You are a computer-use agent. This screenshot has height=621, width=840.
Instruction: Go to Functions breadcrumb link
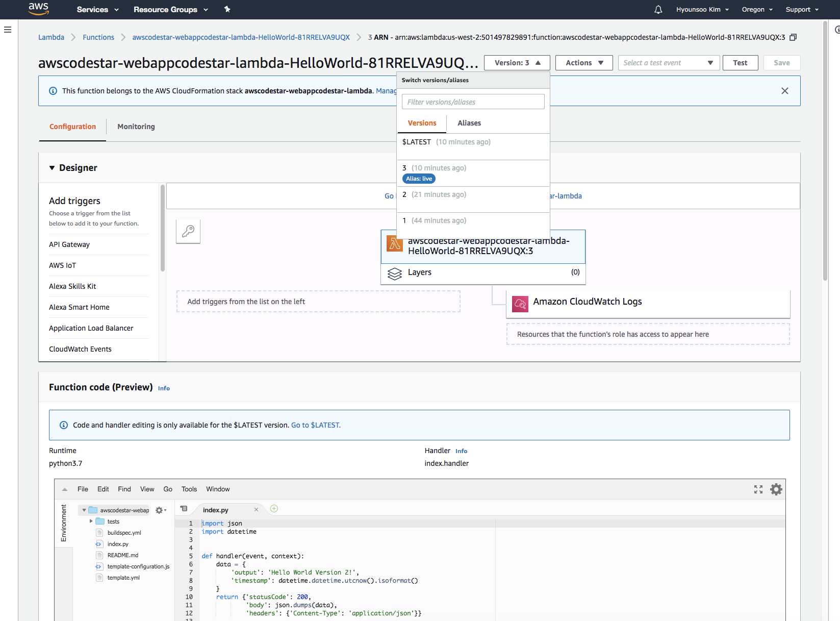tap(98, 37)
